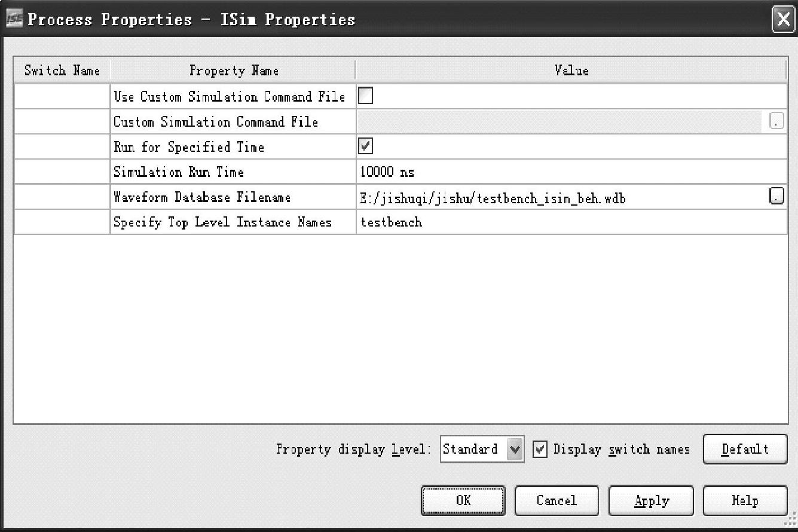Enable Use Custom Simulation Command File checkbox

(365, 96)
